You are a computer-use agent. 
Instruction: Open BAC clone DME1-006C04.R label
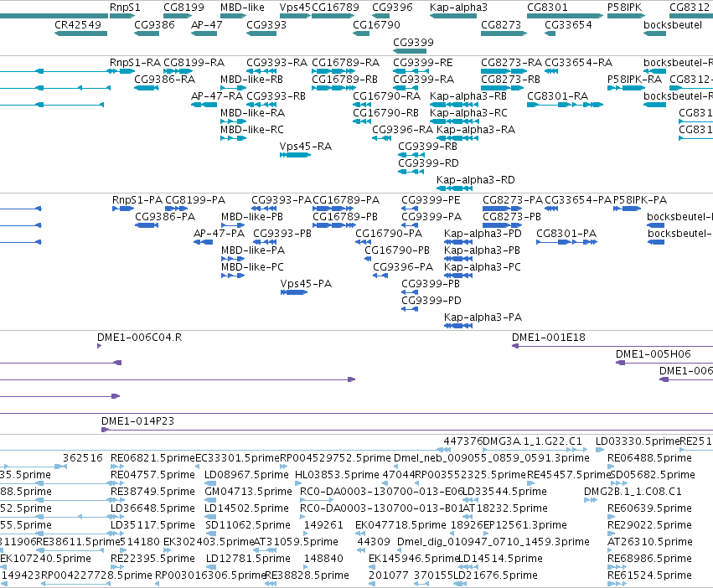(140, 338)
